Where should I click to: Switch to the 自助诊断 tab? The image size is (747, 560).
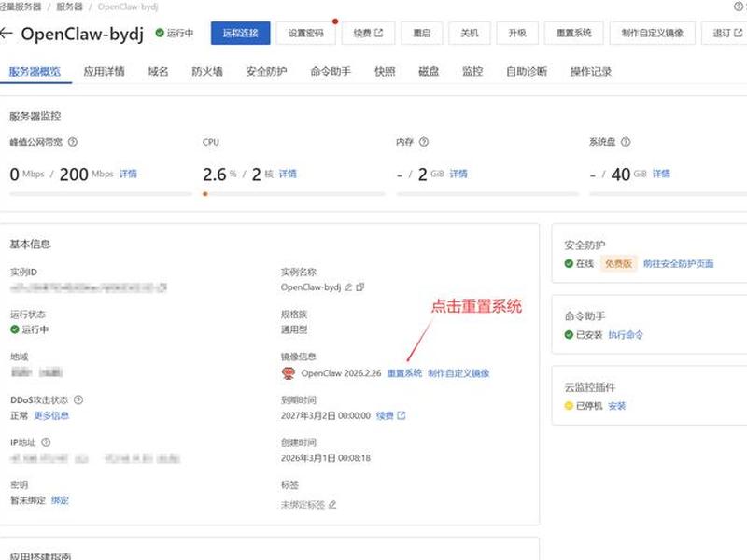(527, 72)
